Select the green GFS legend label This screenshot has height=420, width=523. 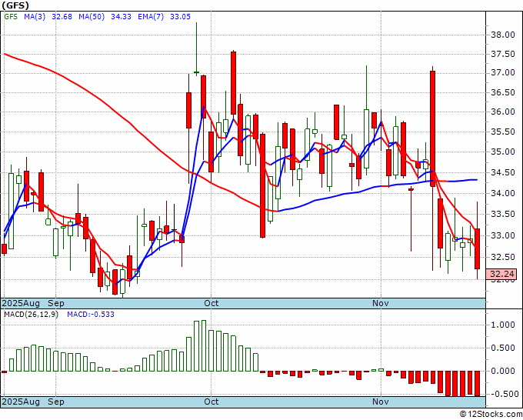click(11, 17)
